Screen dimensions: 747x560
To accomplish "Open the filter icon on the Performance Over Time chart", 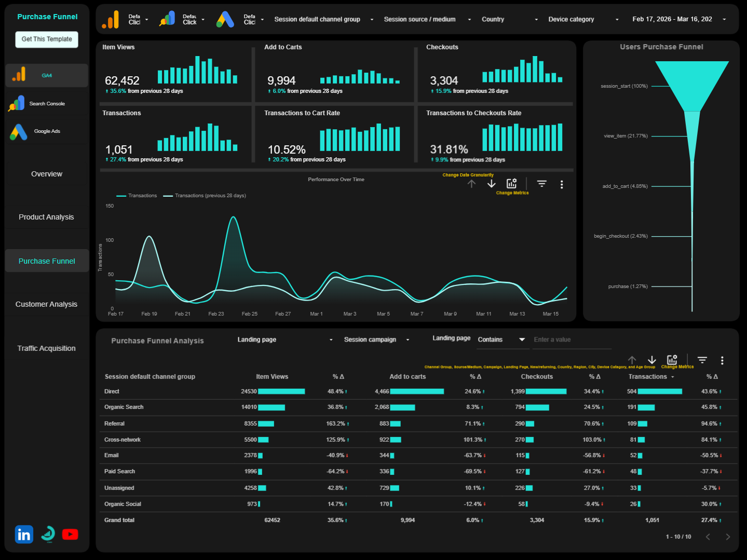I will (541, 184).
